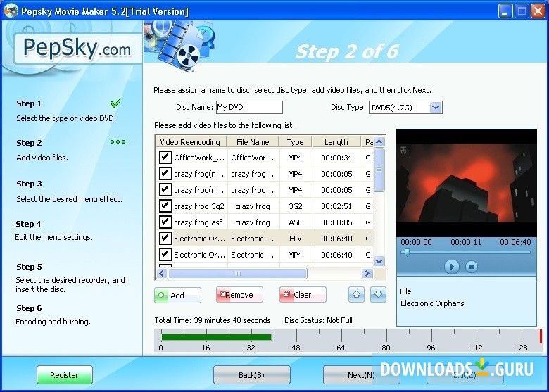Click the PepSky.com logo

tap(77, 49)
